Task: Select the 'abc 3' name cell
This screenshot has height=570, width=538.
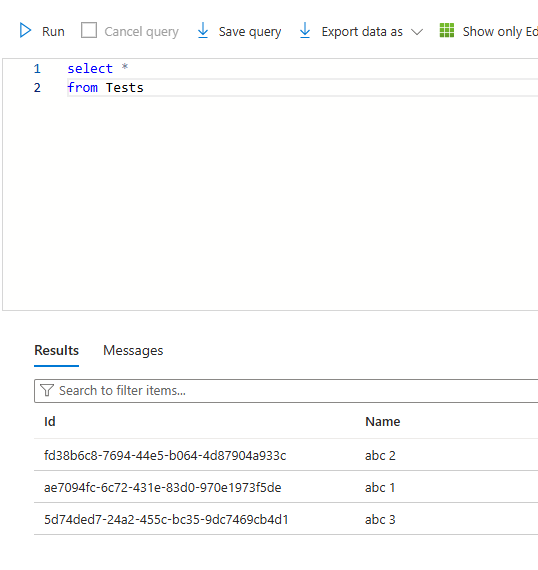Action: click(380, 519)
